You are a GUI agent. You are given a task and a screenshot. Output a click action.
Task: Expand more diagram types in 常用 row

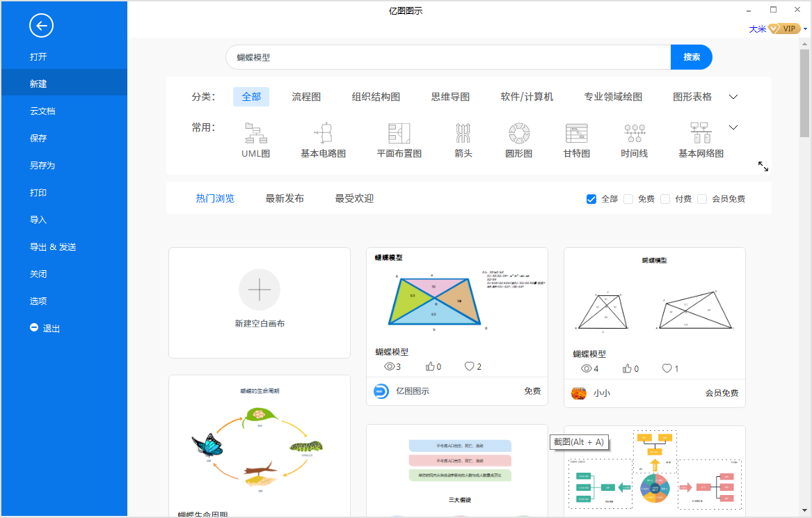(x=733, y=127)
